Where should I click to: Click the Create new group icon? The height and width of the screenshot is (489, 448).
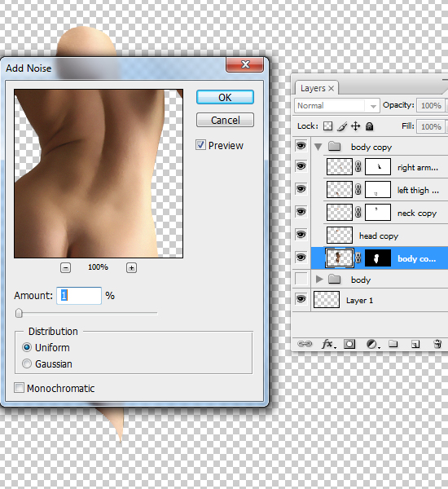coord(393,344)
